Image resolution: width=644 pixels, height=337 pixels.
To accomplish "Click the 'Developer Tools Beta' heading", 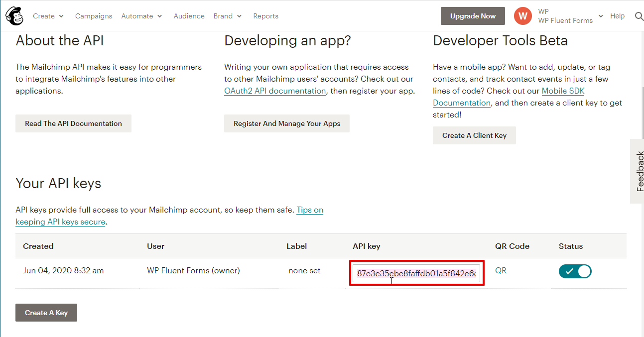I will click(x=500, y=41).
